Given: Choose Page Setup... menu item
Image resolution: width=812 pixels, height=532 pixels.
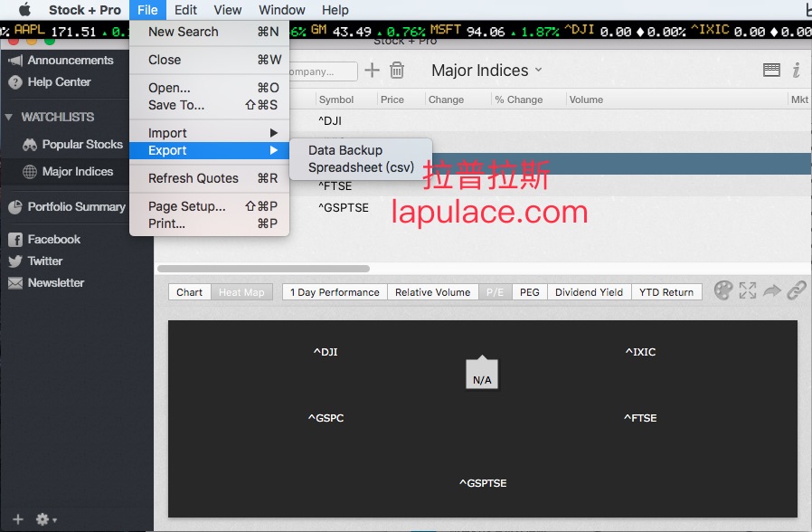Looking at the screenshot, I should coord(209,206).
